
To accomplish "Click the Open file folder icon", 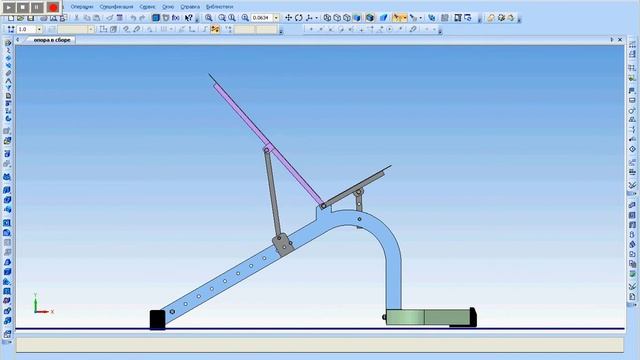I will [20, 18].
